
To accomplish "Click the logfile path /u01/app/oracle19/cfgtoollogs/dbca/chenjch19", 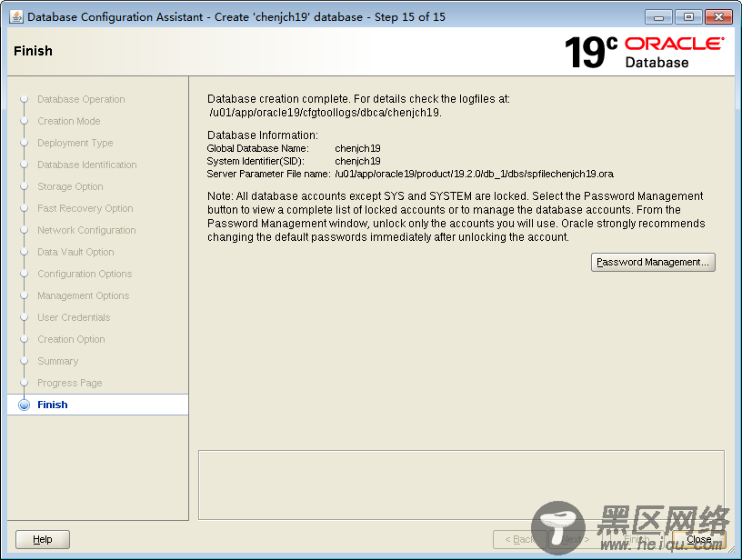I will (x=326, y=113).
